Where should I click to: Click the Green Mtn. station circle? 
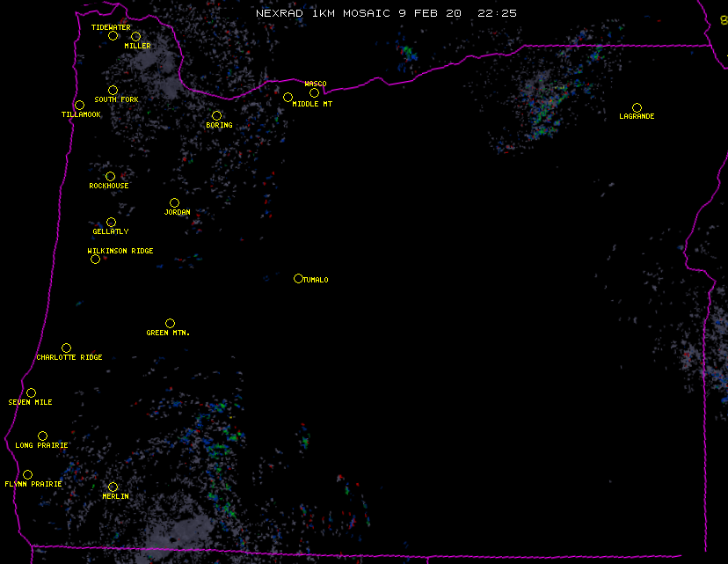click(170, 323)
